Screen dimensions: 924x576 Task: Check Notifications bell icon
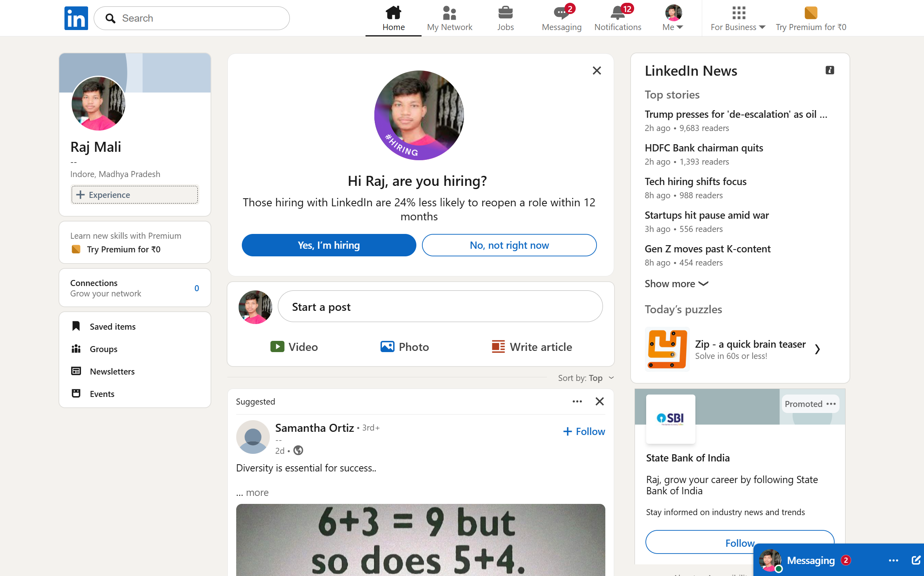(x=617, y=13)
